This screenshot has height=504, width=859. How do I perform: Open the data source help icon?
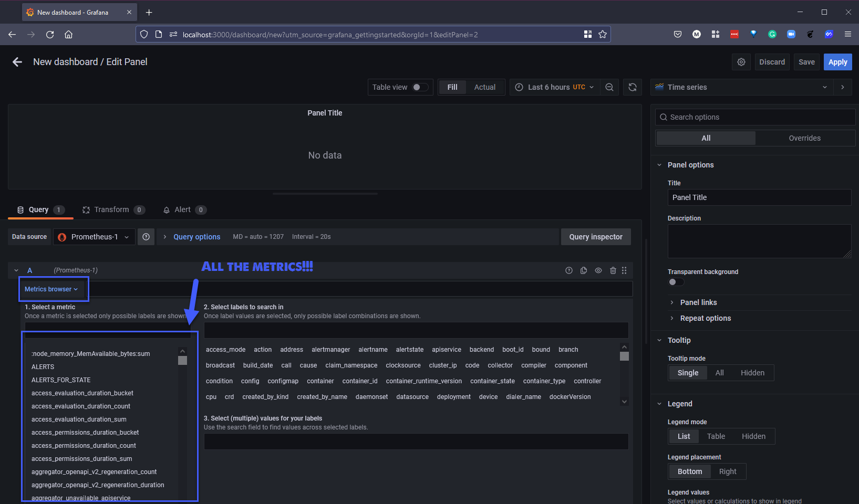click(x=146, y=237)
